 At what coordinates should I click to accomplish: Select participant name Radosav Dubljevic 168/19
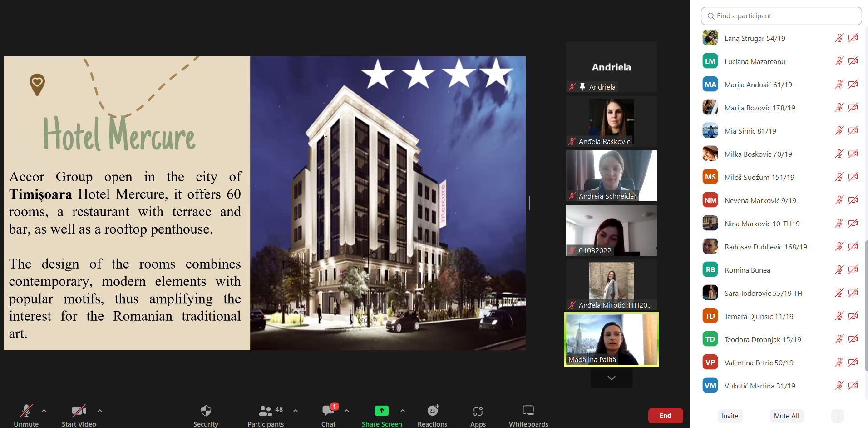click(766, 247)
